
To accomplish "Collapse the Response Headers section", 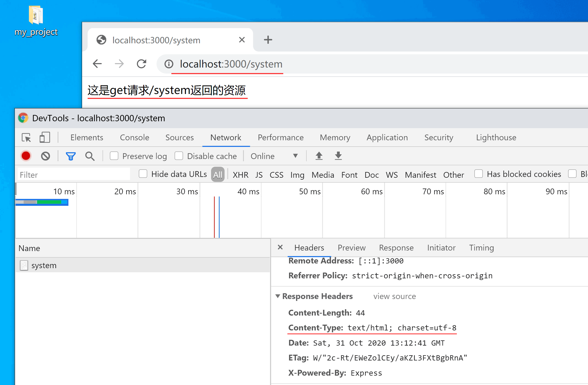I will pos(278,296).
